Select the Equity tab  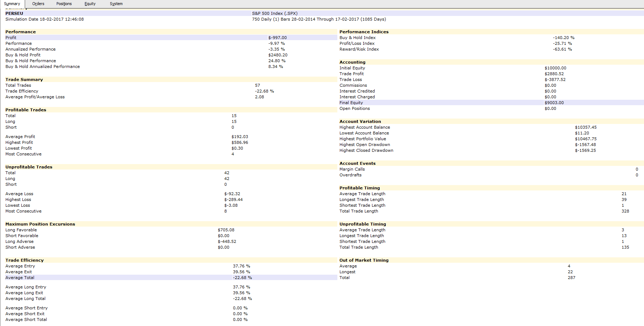(90, 4)
